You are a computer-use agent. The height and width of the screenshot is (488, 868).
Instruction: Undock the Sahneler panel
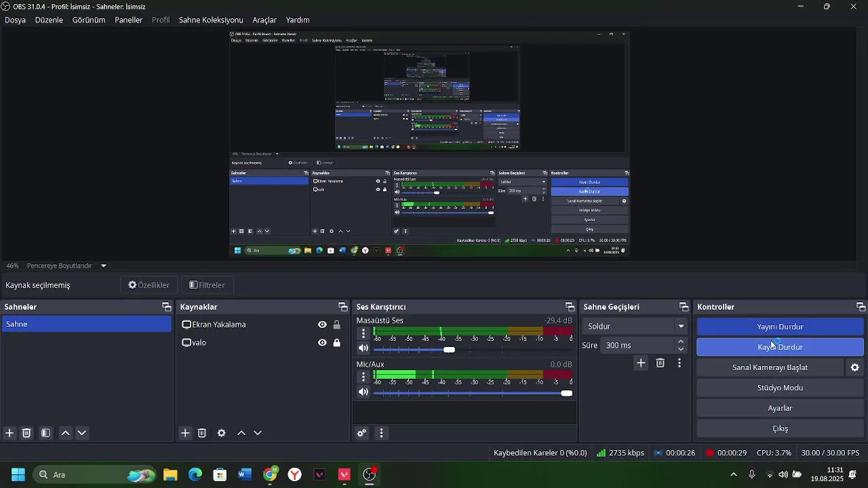point(167,307)
